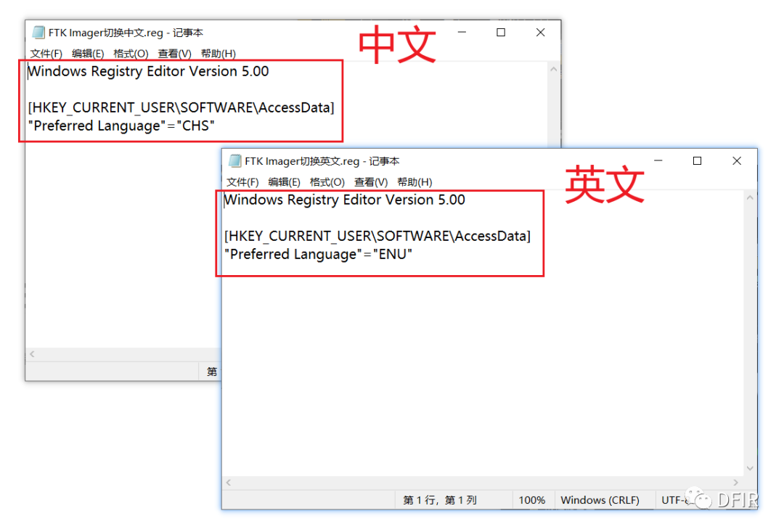Open 帮助(H) menu in Chinese reg Notepad window
This screenshot has width=784, height=532.
[218, 54]
